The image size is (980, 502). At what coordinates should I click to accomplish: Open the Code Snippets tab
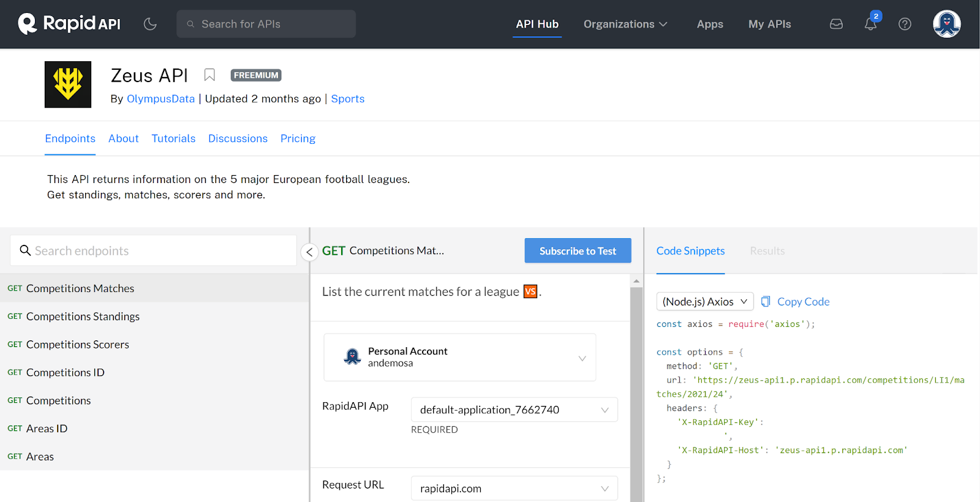coord(690,251)
